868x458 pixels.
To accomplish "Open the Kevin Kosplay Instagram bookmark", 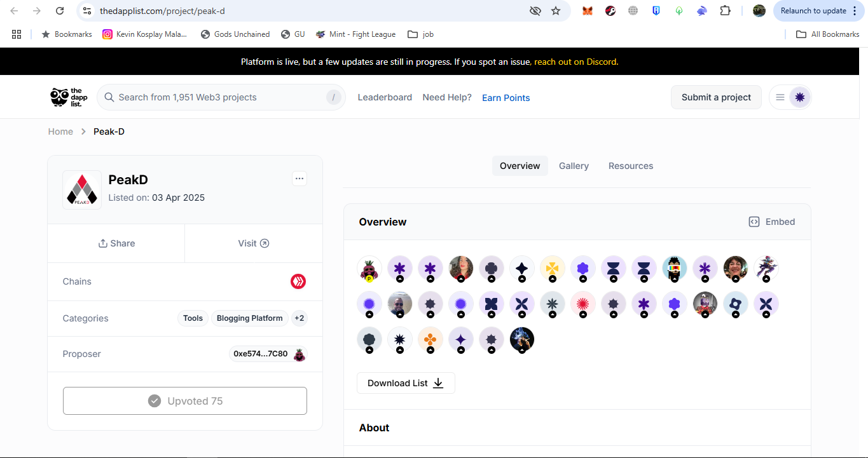I will pyautogui.click(x=145, y=34).
